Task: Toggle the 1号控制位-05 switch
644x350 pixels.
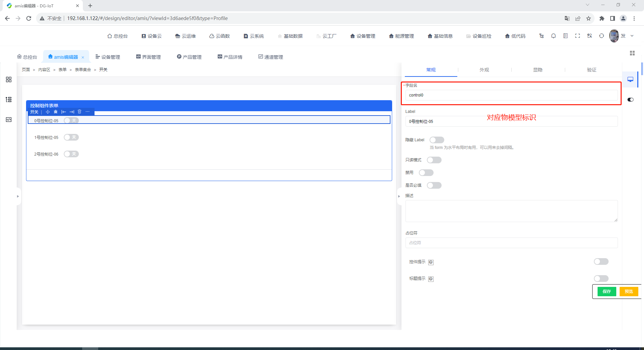Action: tap(71, 137)
